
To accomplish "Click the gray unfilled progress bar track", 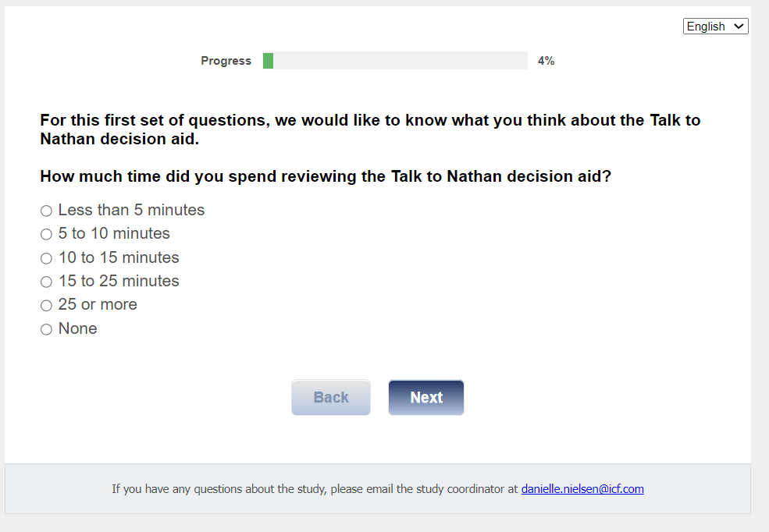I will (400, 61).
